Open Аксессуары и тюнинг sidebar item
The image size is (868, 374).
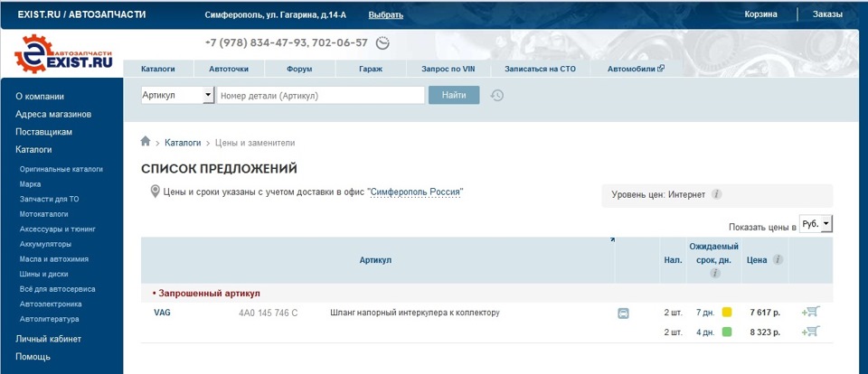[x=58, y=229]
